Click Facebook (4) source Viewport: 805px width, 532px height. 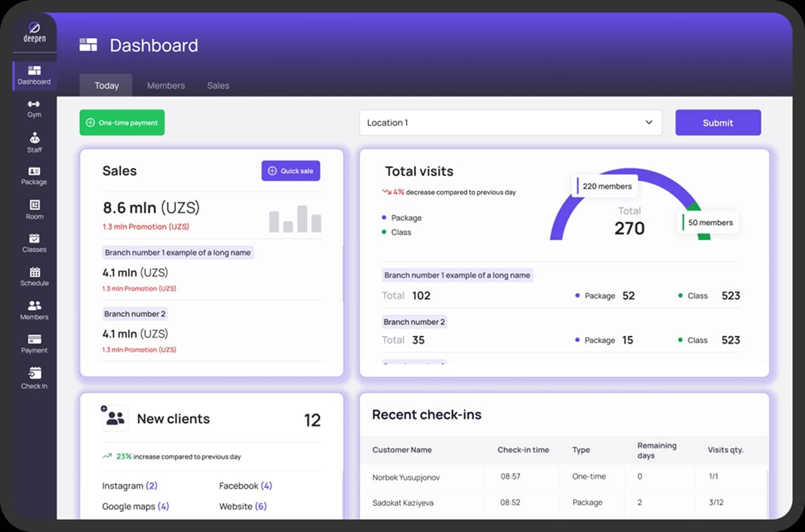tap(245, 485)
